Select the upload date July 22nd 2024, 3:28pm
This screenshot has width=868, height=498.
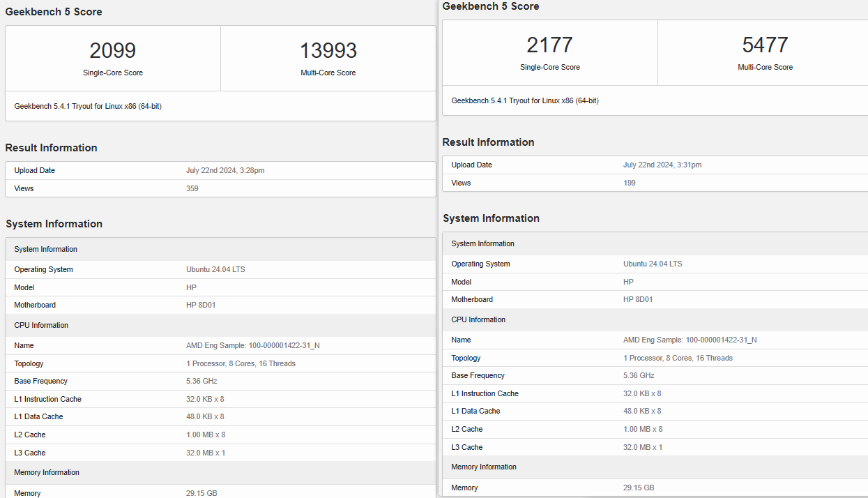(225, 170)
